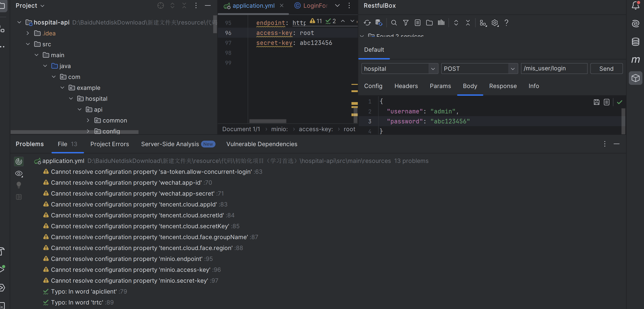Open the Notifications bell icon
The image size is (644, 309).
coord(635,5)
